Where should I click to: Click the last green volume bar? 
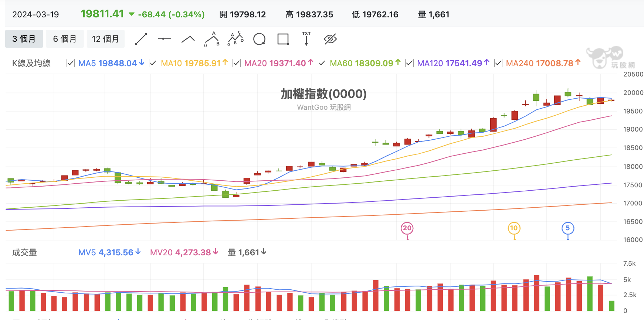click(612, 306)
